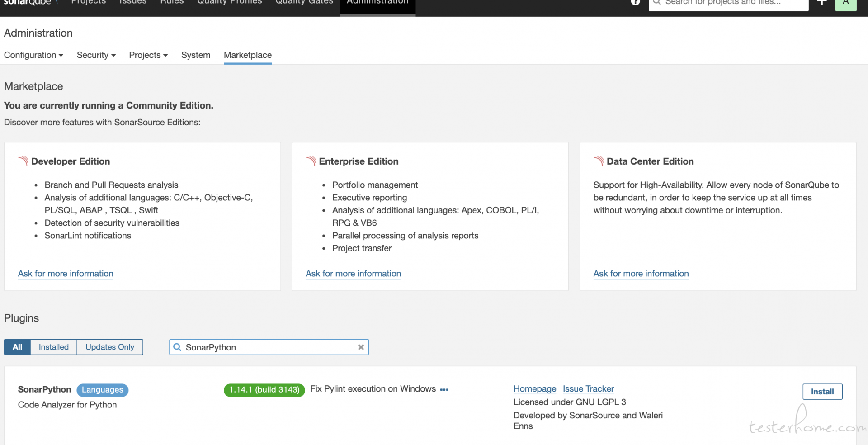Click the SonarPython plugin name
The image size is (868, 445).
pos(44,390)
